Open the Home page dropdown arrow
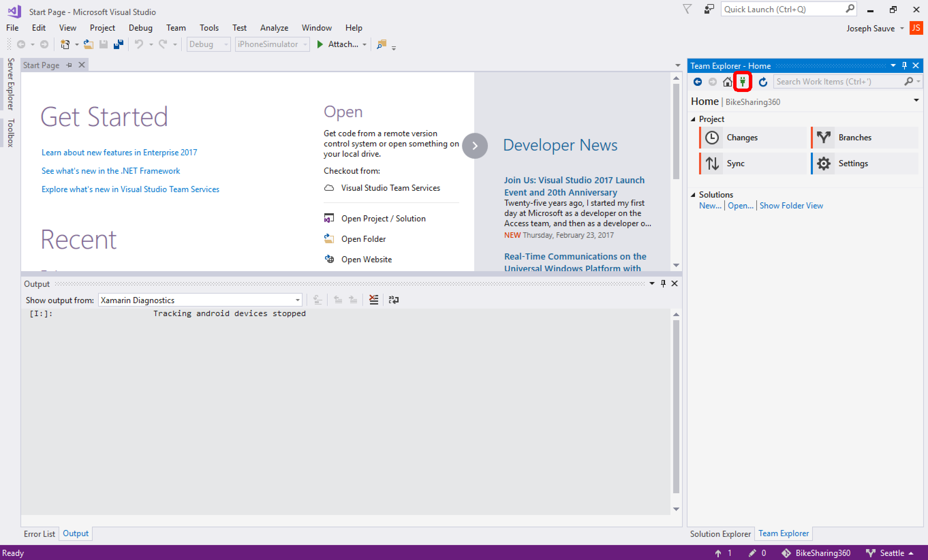928x560 pixels. pos(916,100)
